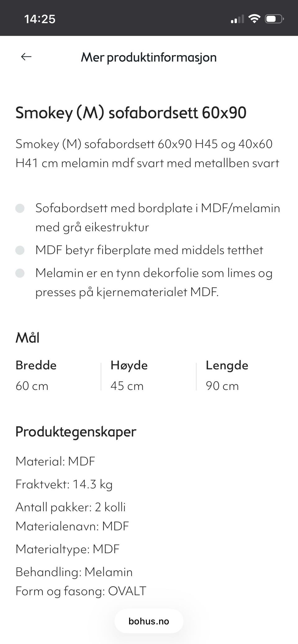Screen dimensions: 298x644
Task: Expand the Produktegenskaper section
Action: (x=75, y=431)
